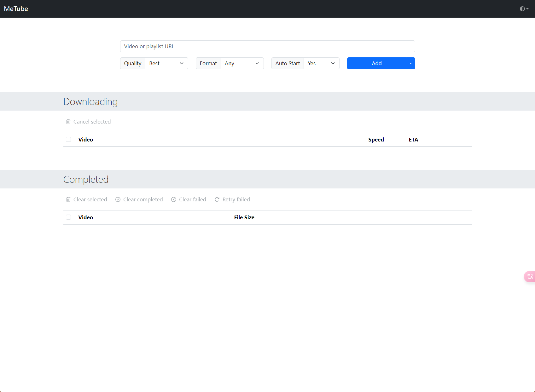Viewport: 535px width, 392px height.
Task: Click the translate floating icon at right edge
Action: pyautogui.click(x=530, y=276)
